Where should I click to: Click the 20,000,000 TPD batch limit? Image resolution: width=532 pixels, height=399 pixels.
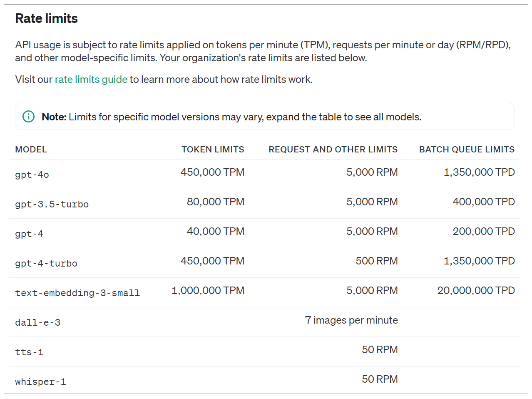476,291
